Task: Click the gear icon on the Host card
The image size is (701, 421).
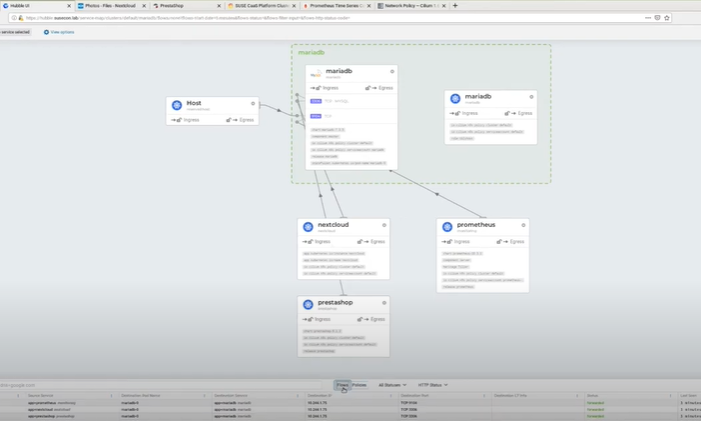Action: pos(253,104)
